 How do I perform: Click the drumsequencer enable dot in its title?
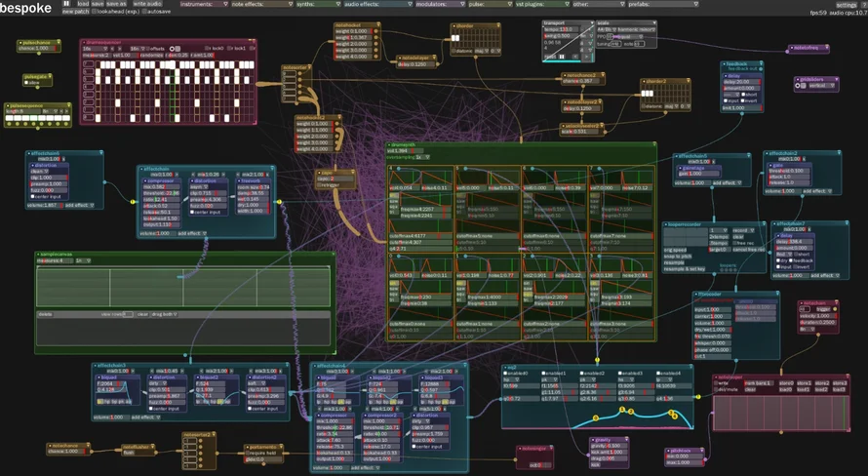tap(85, 42)
